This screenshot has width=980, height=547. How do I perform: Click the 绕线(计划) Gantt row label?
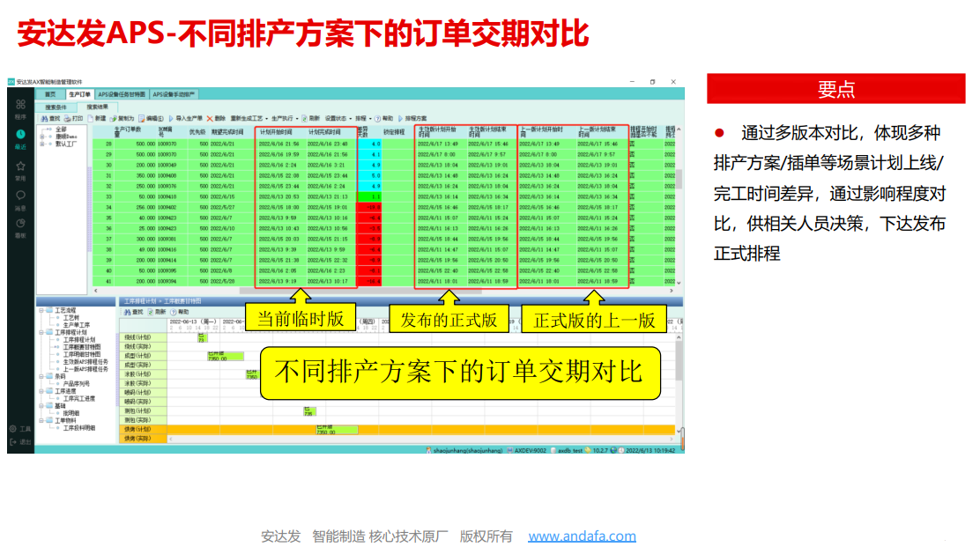pos(143,338)
